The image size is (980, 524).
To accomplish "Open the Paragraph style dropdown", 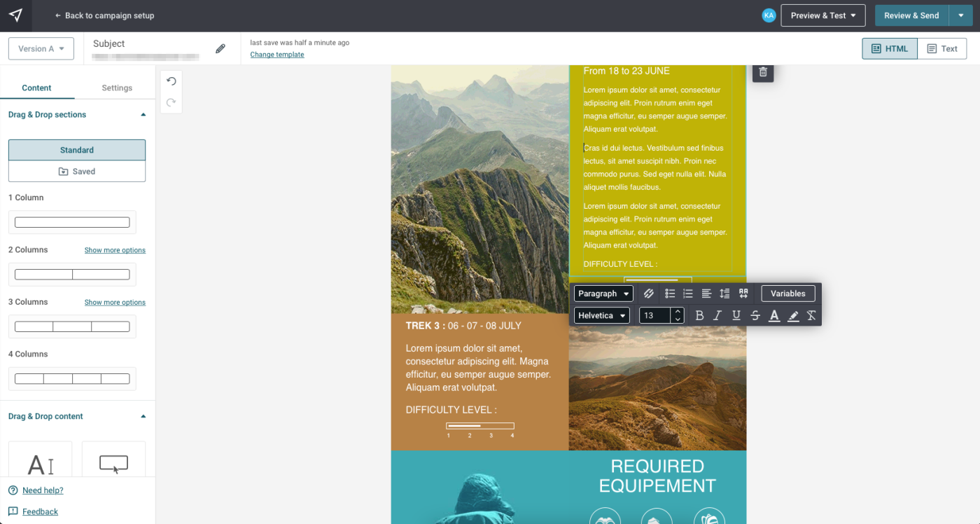I will tap(603, 294).
